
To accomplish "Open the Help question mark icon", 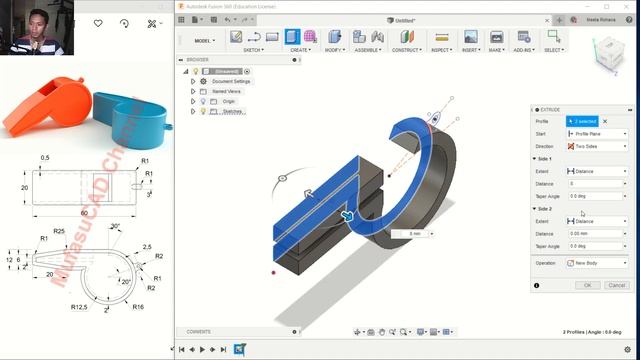I will point(629,20).
